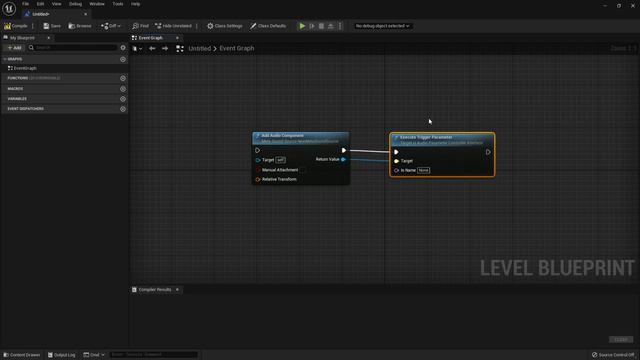
Task: Open the Window menu
Action: pyautogui.click(x=97, y=4)
